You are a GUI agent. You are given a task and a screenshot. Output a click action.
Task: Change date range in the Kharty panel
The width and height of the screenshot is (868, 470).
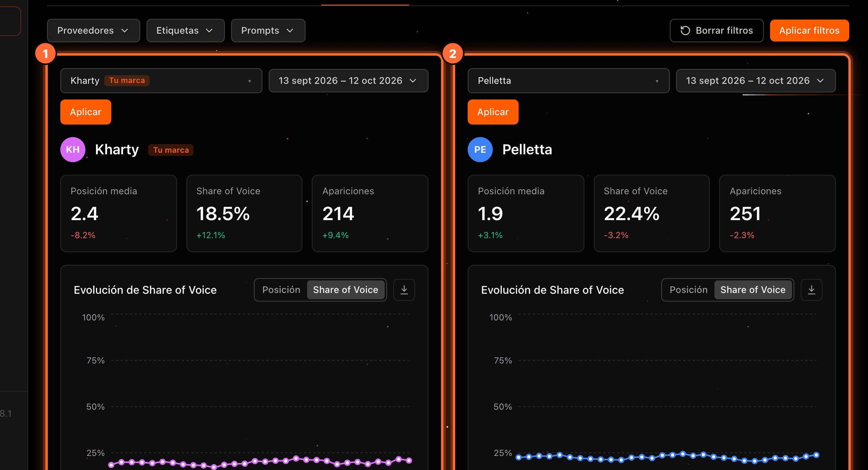coord(348,81)
